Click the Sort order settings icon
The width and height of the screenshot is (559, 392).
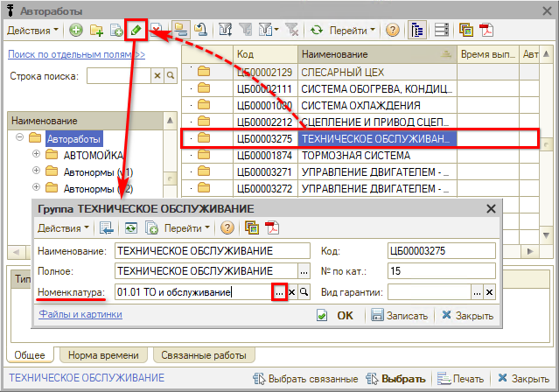(x=226, y=30)
